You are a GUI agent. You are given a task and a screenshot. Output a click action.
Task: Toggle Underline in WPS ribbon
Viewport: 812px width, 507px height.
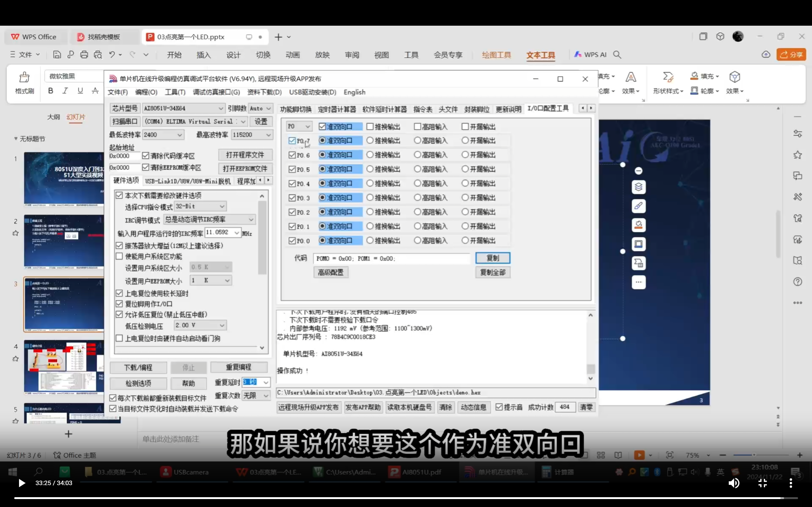80,91
